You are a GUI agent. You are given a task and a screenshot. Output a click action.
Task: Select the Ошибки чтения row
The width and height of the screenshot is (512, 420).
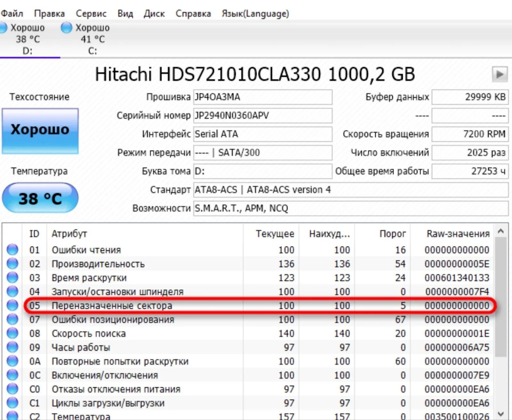coord(249,250)
